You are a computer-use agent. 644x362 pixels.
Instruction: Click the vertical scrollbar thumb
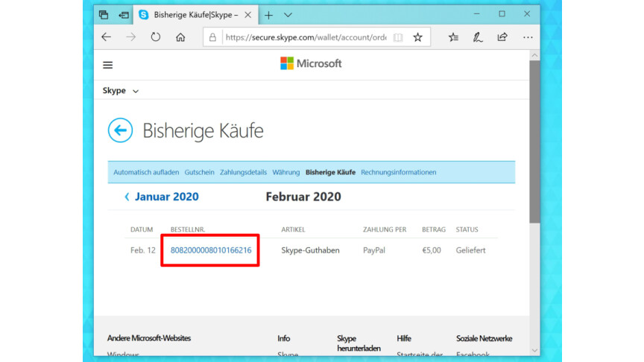pos(534,142)
